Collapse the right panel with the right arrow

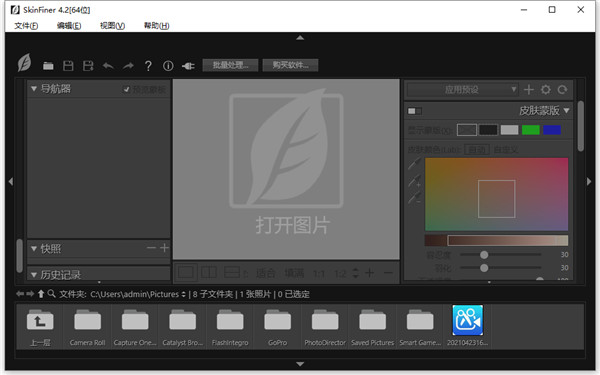tap(589, 181)
